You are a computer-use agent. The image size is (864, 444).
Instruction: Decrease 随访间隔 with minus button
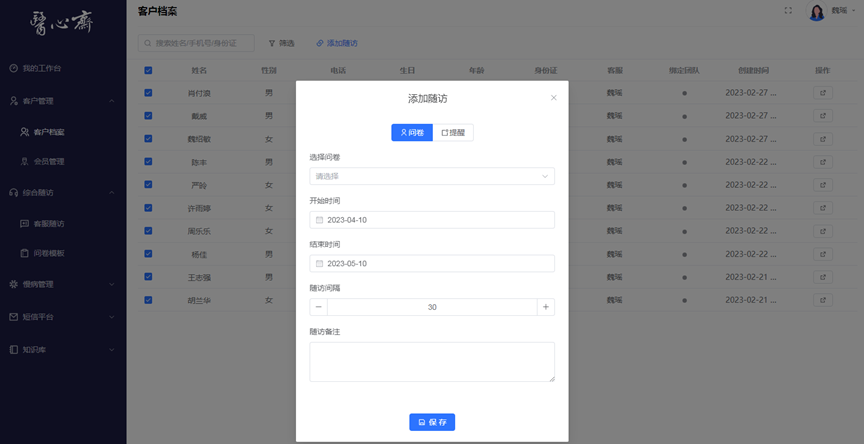(318, 307)
